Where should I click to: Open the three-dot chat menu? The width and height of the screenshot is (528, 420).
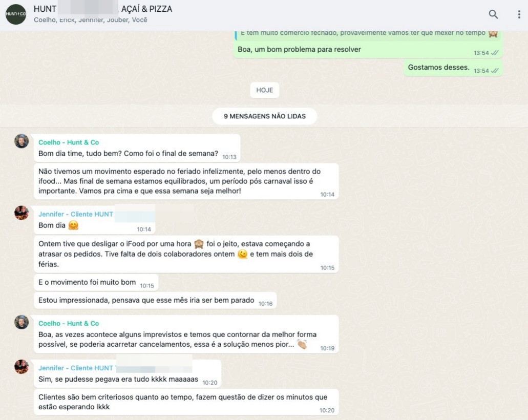point(519,14)
